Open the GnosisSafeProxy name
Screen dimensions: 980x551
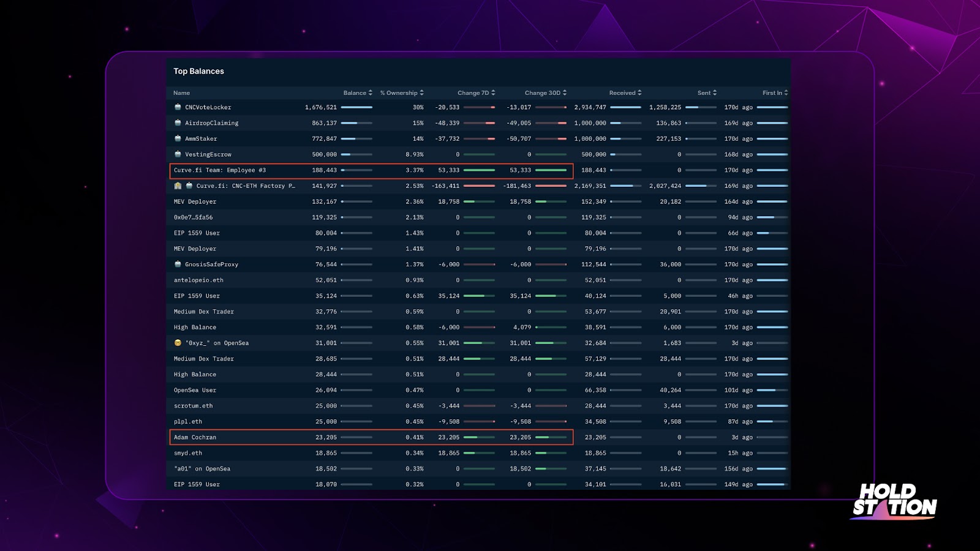point(211,264)
